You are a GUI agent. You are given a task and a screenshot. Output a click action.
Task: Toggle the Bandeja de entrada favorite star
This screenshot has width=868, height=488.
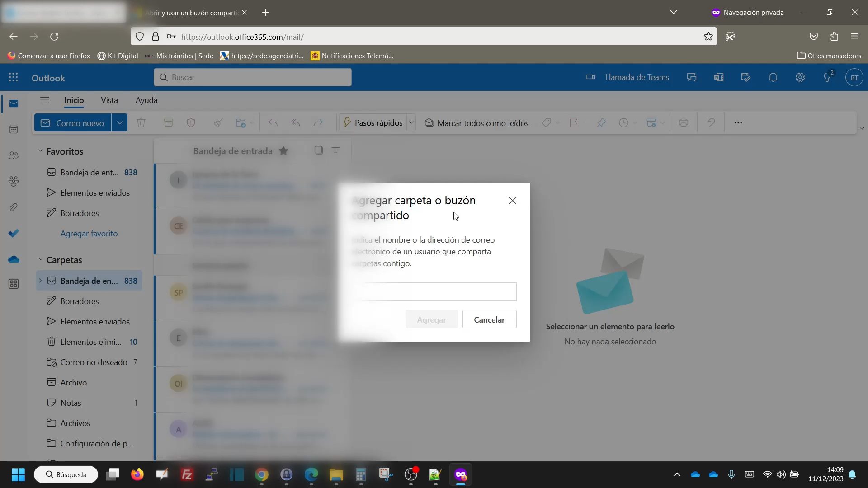click(x=283, y=151)
